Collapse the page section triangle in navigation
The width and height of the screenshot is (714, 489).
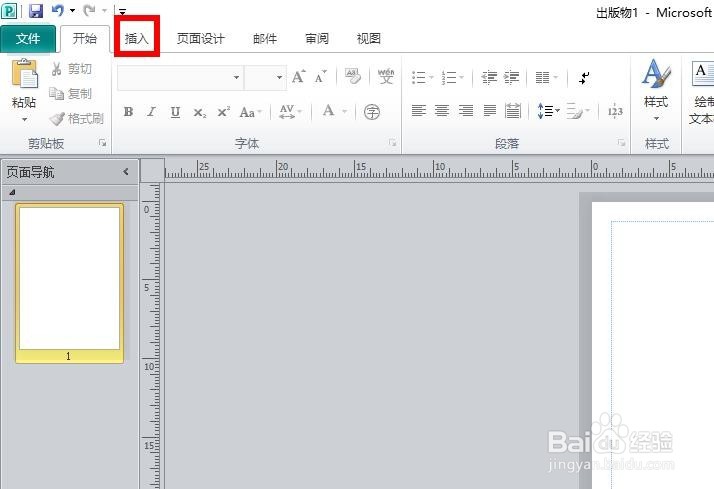click(x=12, y=193)
